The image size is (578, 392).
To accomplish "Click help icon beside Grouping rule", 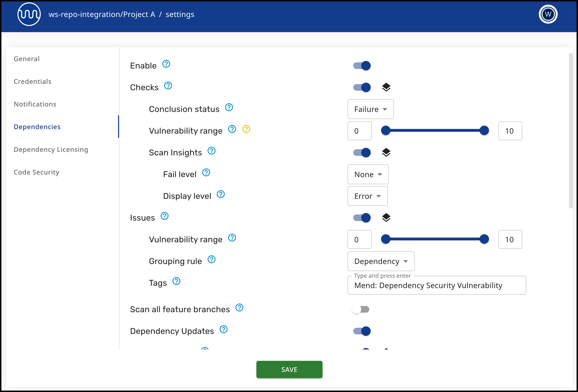I will pos(211,260).
